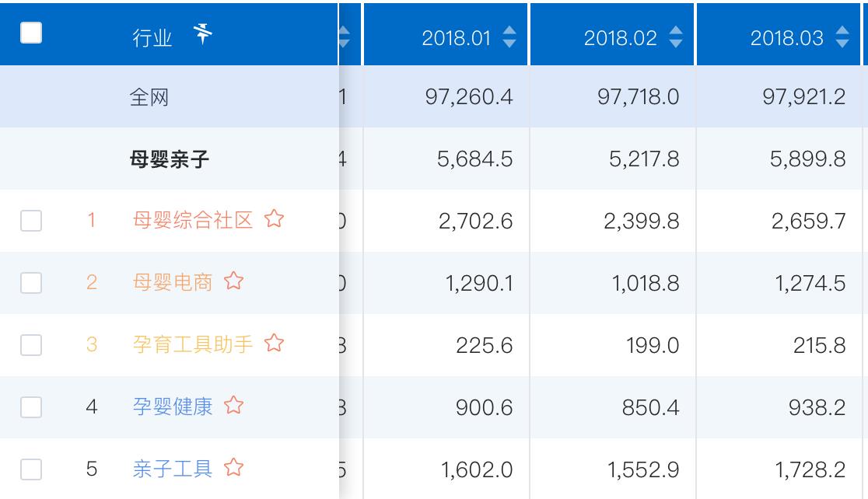Select the 全网 summary row
The height and width of the screenshot is (499, 868).
149,97
